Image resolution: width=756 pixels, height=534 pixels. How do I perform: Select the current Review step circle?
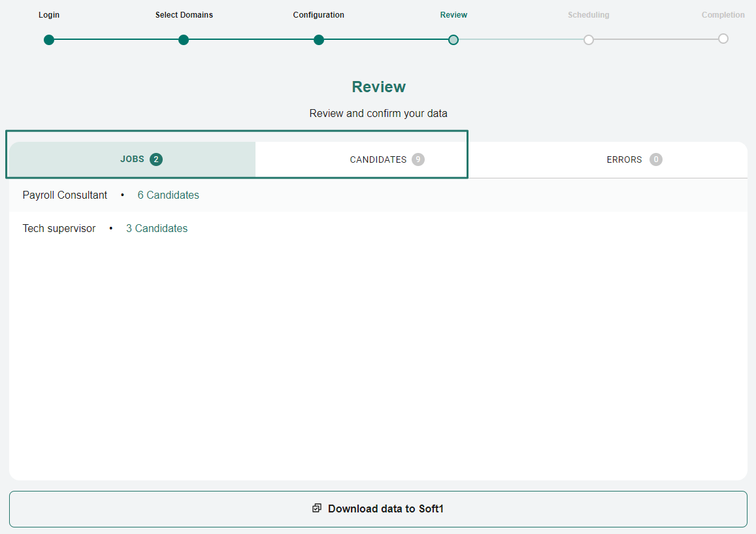pyautogui.click(x=453, y=40)
